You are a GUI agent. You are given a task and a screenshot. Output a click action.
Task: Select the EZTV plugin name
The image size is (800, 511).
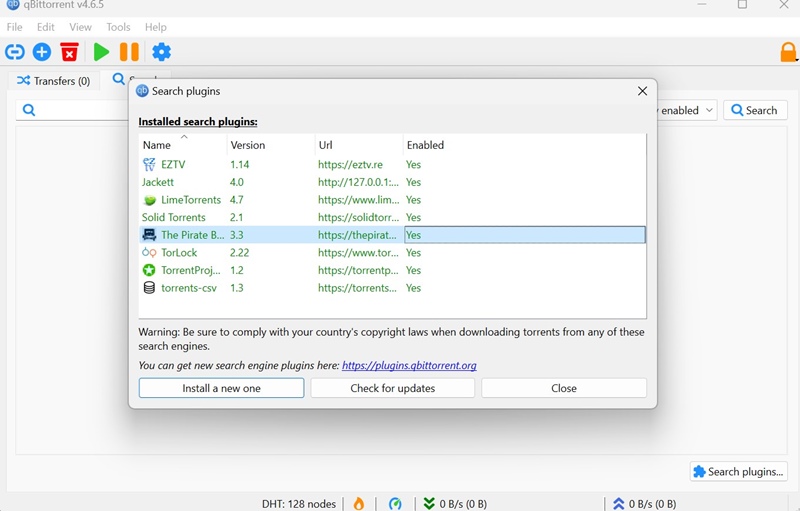point(173,164)
